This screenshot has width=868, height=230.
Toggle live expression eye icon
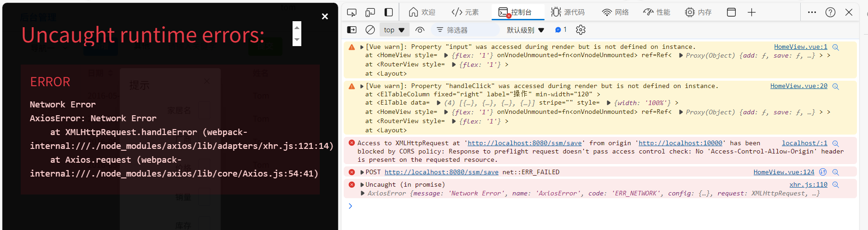pyautogui.click(x=420, y=30)
